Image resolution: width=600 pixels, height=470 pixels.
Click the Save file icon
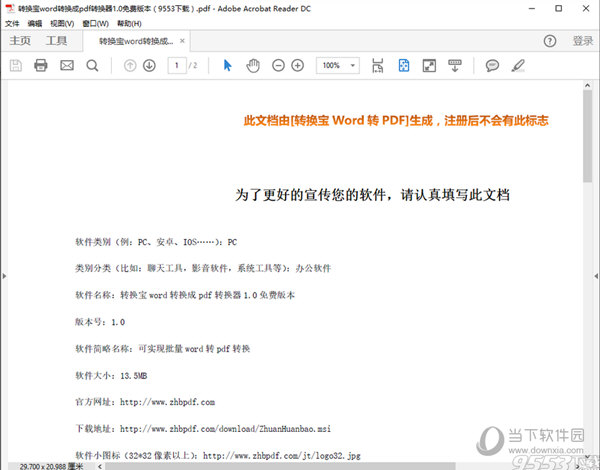pyautogui.click(x=16, y=65)
